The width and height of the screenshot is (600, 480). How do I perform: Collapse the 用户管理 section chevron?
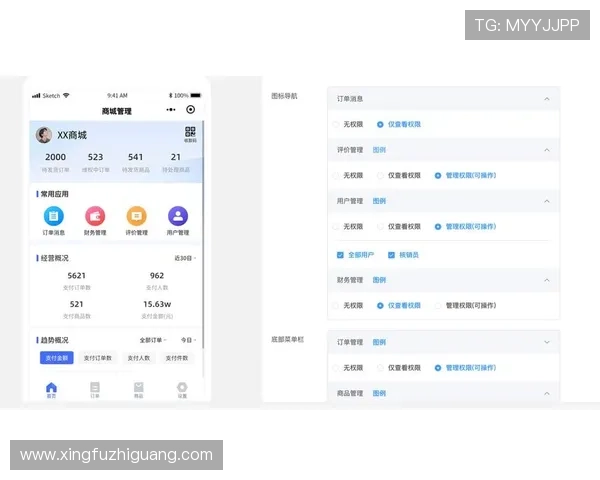(547, 201)
